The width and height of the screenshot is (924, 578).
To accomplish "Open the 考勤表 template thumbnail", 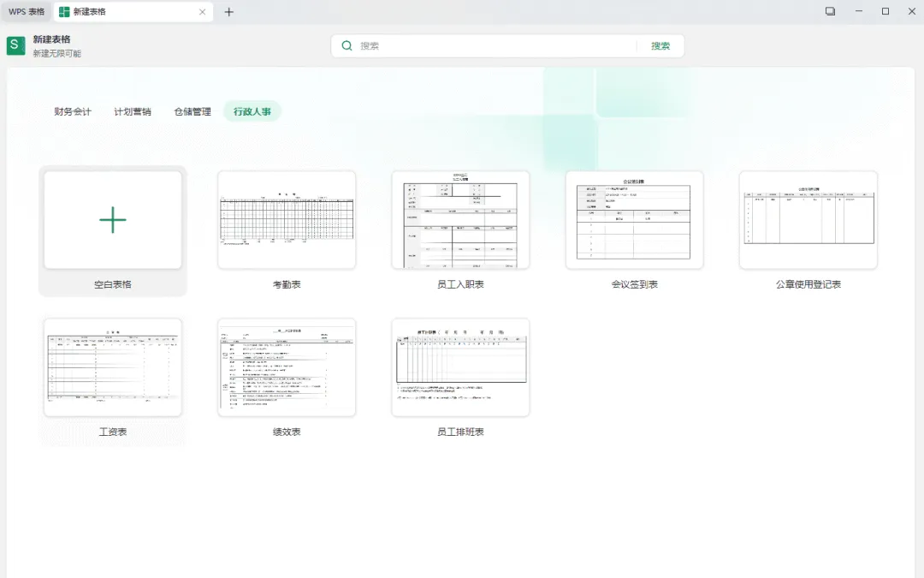I will 287,220.
